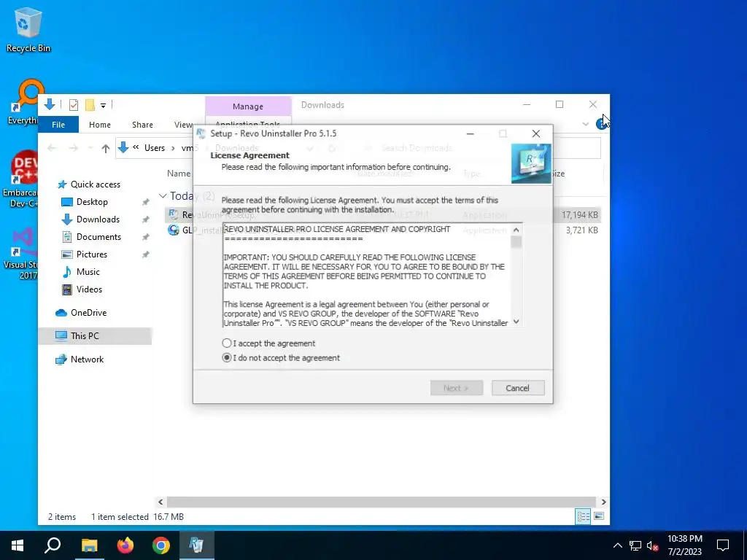Screen dimensions: 747x560
Task: Select Pictures in navigation pane
Action: coord(91,254)
